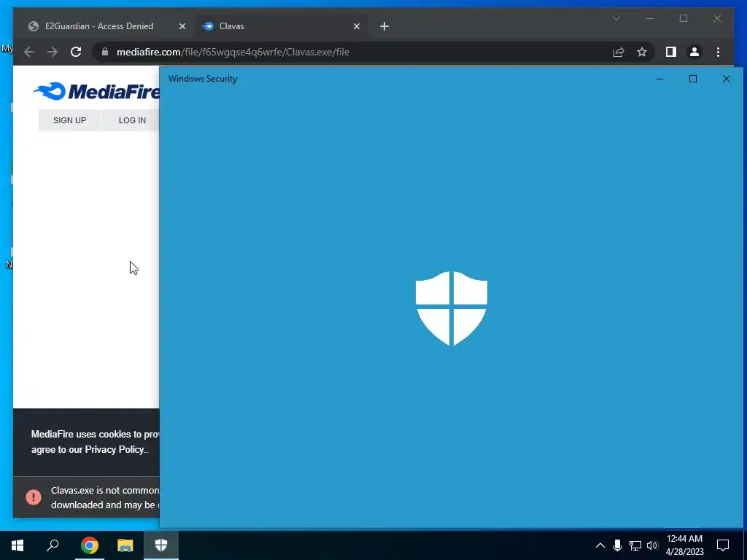View site info via the lock icon

tap(105, 52)
